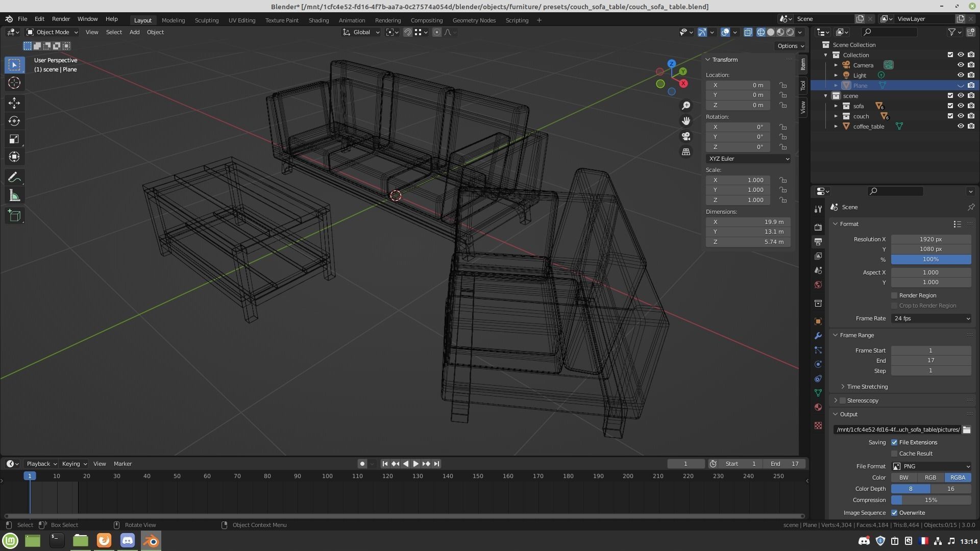The width and height of the screenshot is (980, 551).
Task: Toggle visibility eye for the sofa collection
Action: (x=961, y=106)
